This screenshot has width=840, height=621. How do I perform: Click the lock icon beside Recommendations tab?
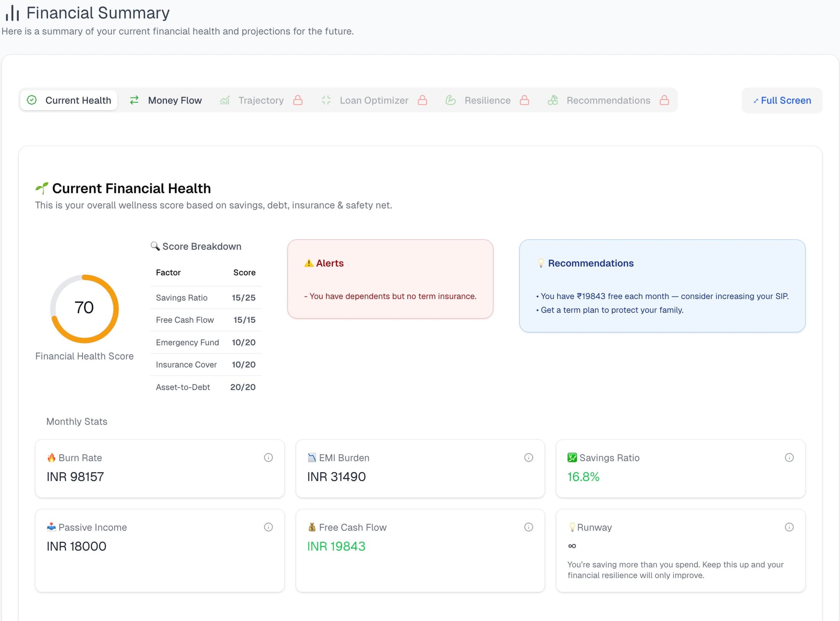point(664,100)
